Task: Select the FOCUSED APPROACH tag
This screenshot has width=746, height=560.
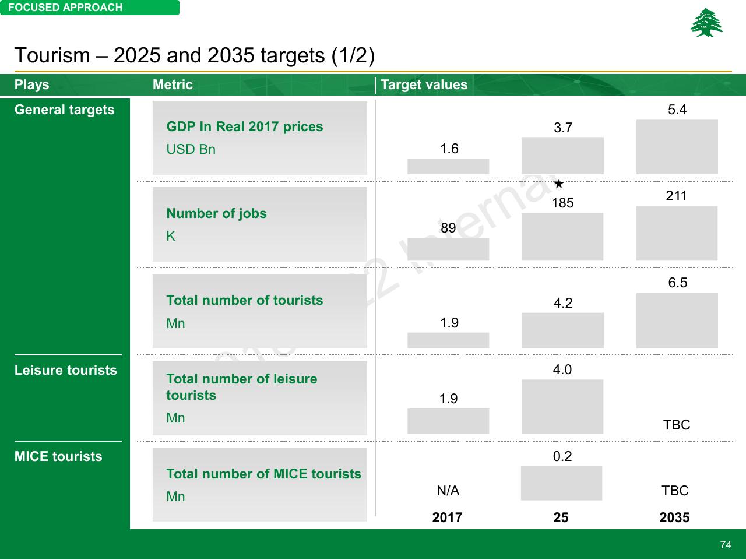Action: point(90,8)
